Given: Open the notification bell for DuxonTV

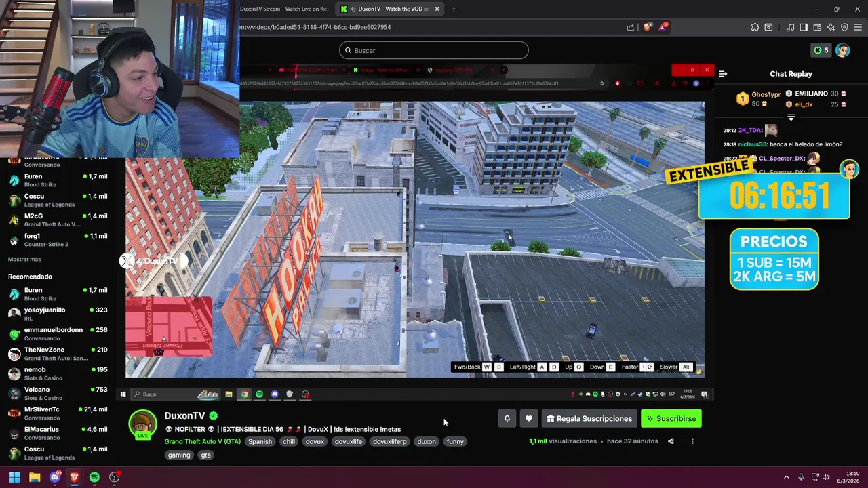Looking at the screenshot, I should 507,419.
